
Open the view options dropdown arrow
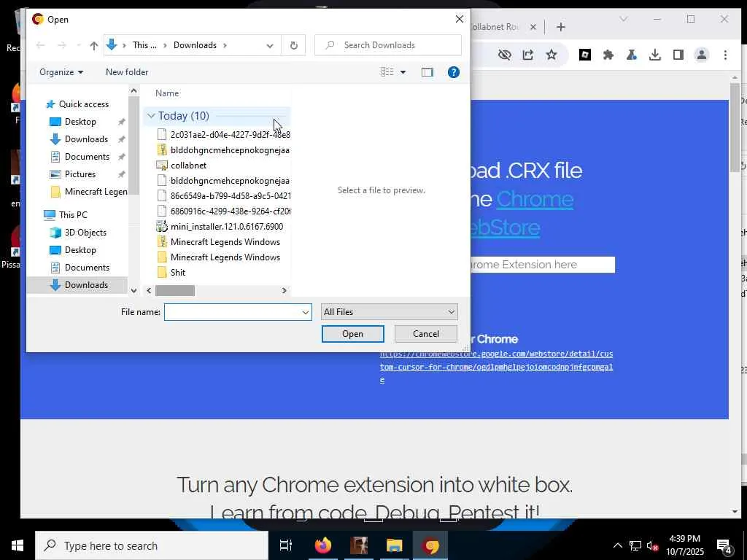[x=403, y=72]
